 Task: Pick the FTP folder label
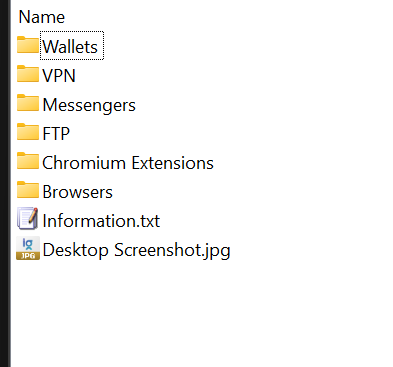[x=56, y=134]
